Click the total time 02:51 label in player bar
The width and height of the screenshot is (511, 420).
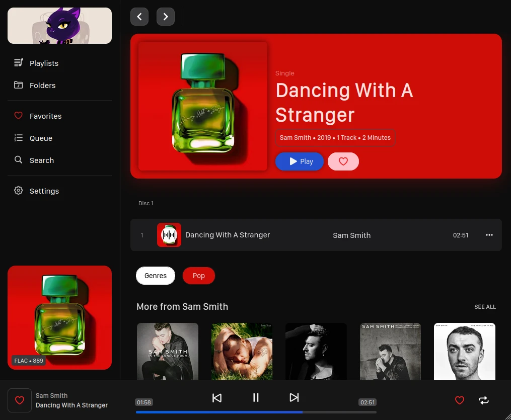click(368, 402)
